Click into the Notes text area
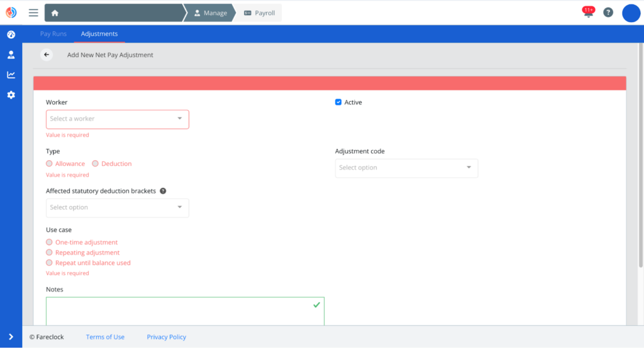 point(186,311)
